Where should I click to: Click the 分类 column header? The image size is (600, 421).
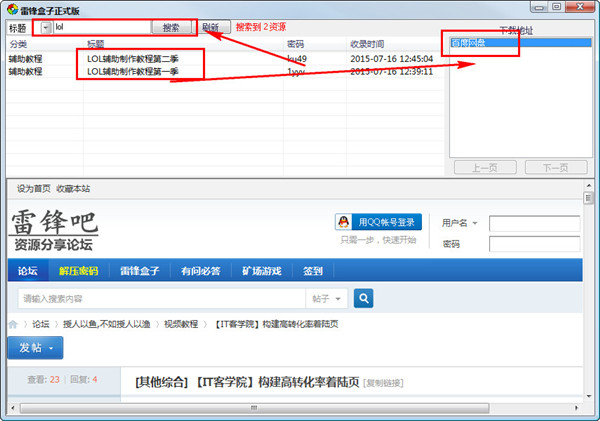click(x=18, y=44)
